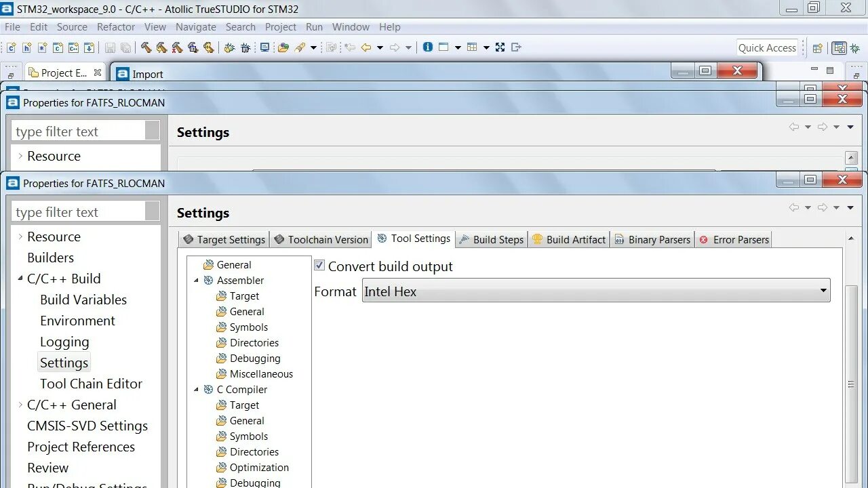Select Builders in properties tree
This screenshot has width=868, height=488.
pyautogui.click(x=50, y=258)
